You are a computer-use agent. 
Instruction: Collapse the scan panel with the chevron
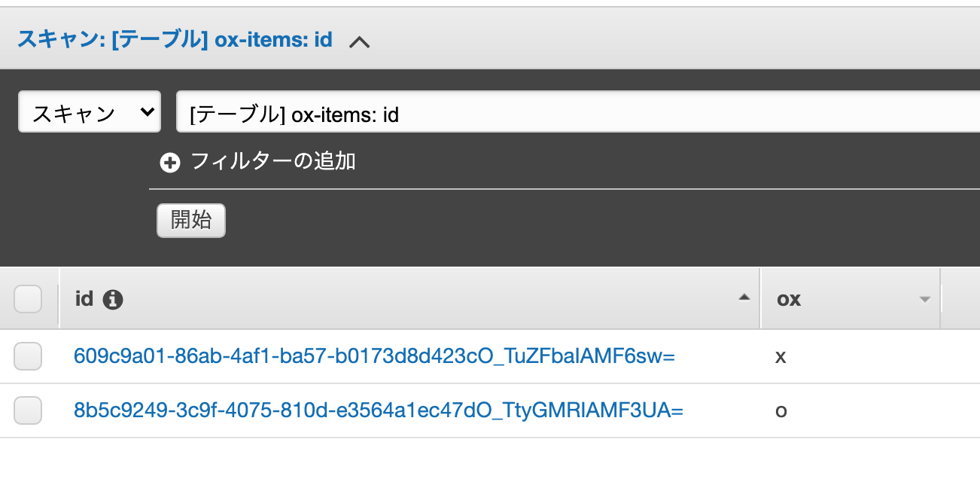tap(360, 42)
